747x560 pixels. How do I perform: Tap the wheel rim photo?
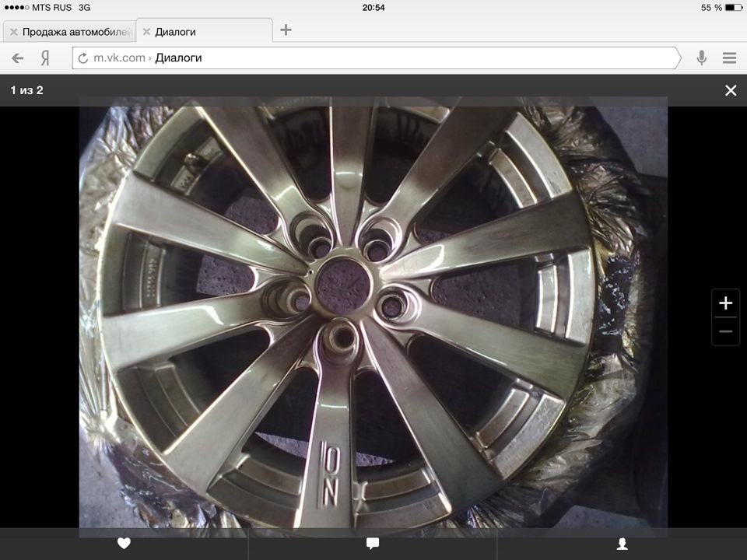pos(373,317)
